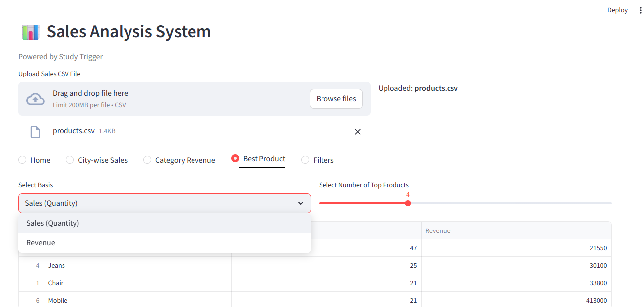Open the Deploy button
644x307 pixels.
pos(617,10)
